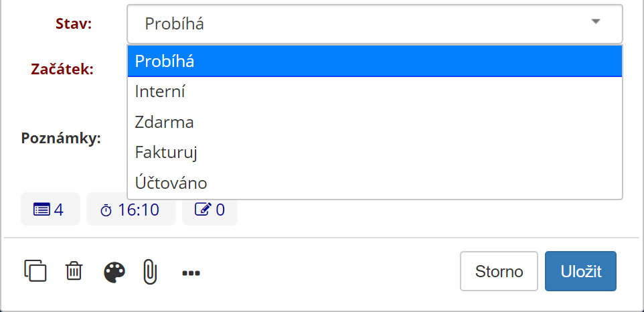
Task: Click the Stav dropdown arrow
Action: pos(596,21)
